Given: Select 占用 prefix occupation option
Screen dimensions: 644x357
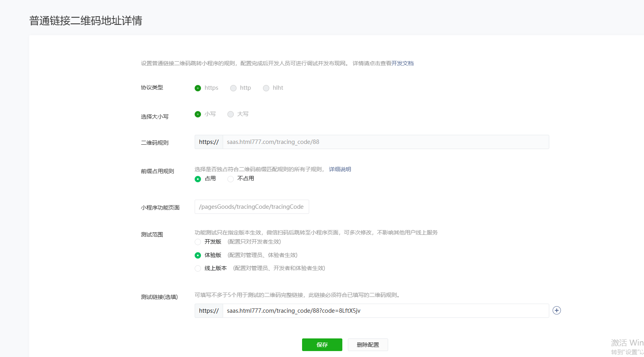Looking at the screenshot, I should (x=198, y=179).
